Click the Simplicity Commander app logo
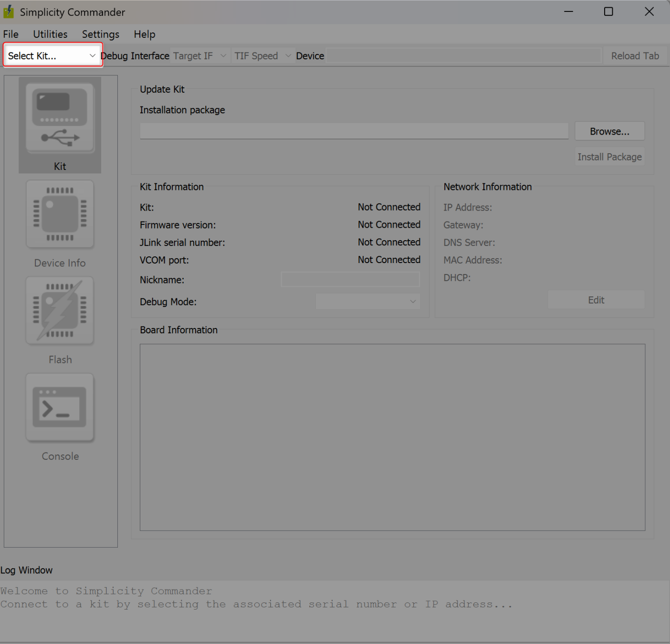 coord(9,12)
